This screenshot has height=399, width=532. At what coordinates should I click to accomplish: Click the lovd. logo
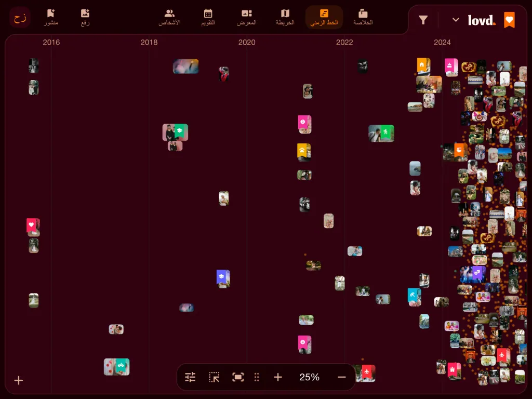click(482, 20)
